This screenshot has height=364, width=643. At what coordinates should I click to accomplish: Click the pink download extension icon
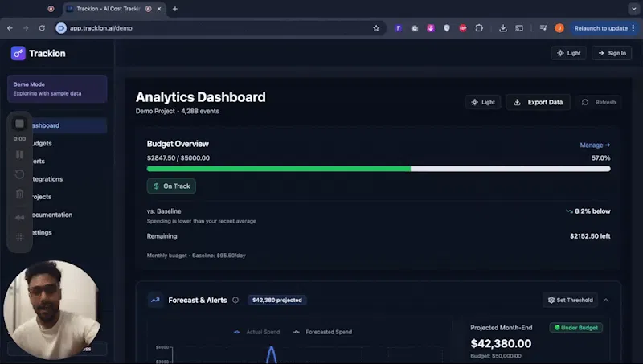coord(431,28)
